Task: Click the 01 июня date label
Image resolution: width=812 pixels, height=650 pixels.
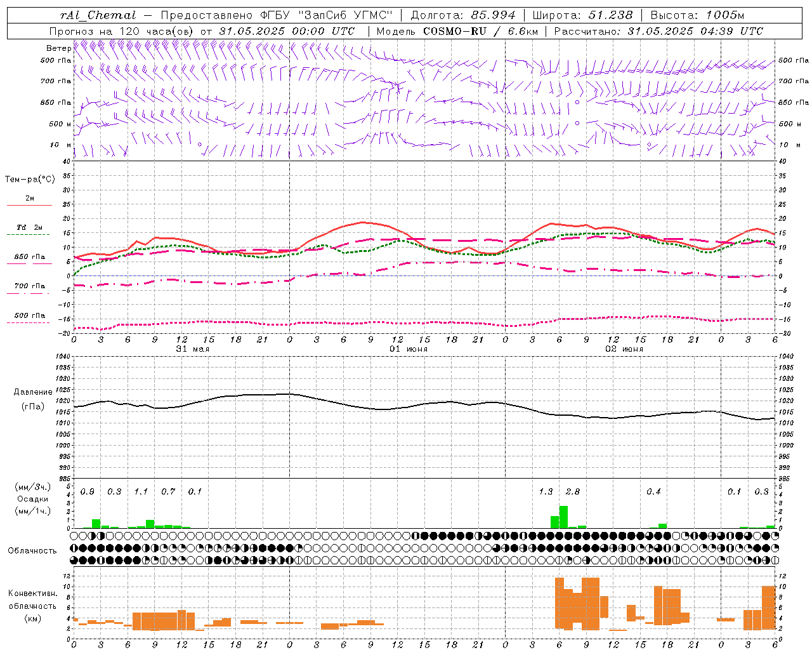Action: click(408, 349)
